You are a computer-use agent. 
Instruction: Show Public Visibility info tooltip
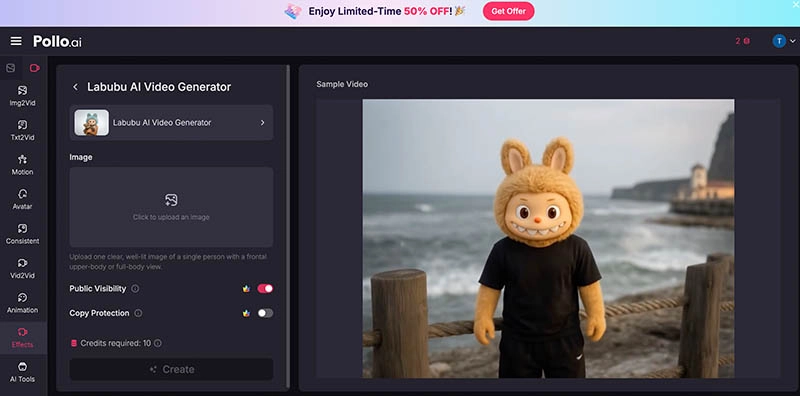(x=135, y=289)
